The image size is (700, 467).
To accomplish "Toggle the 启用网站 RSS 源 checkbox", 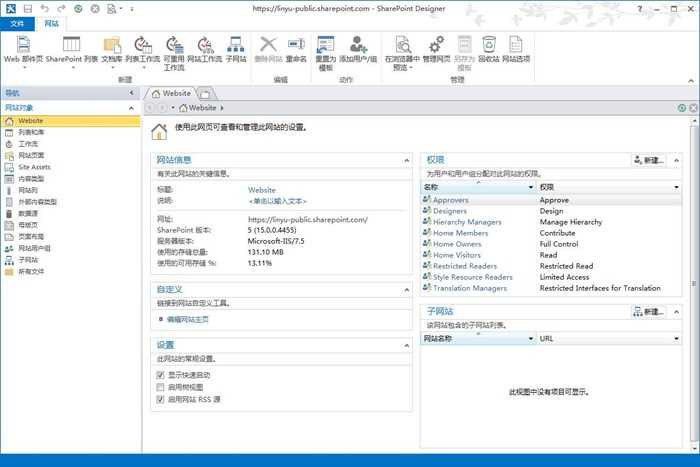I will (160, 399).
